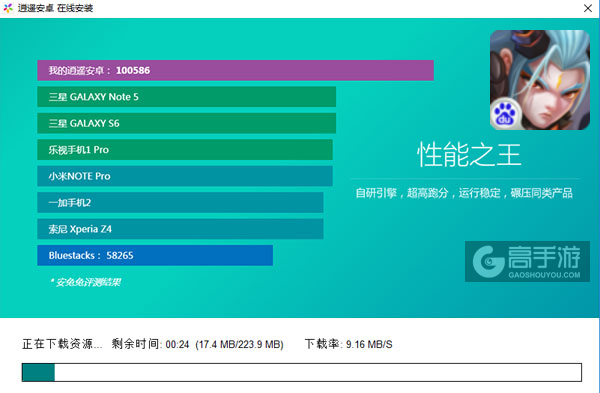The image size is (600, 393).
Task: Select the 一加手机2 bar
Action: pyautogui.click(x=180, y=202)
